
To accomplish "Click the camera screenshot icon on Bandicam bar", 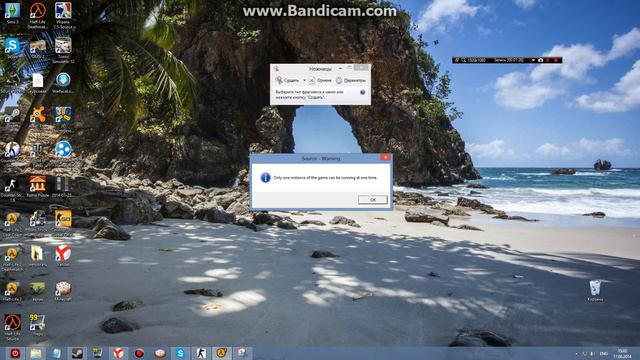I will (540, 60).
